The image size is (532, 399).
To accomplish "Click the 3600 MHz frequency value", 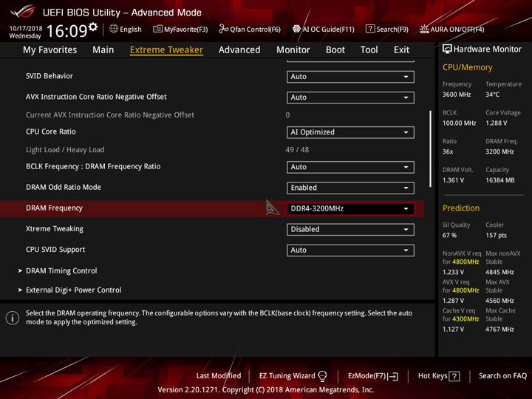I will click(457, 95).
